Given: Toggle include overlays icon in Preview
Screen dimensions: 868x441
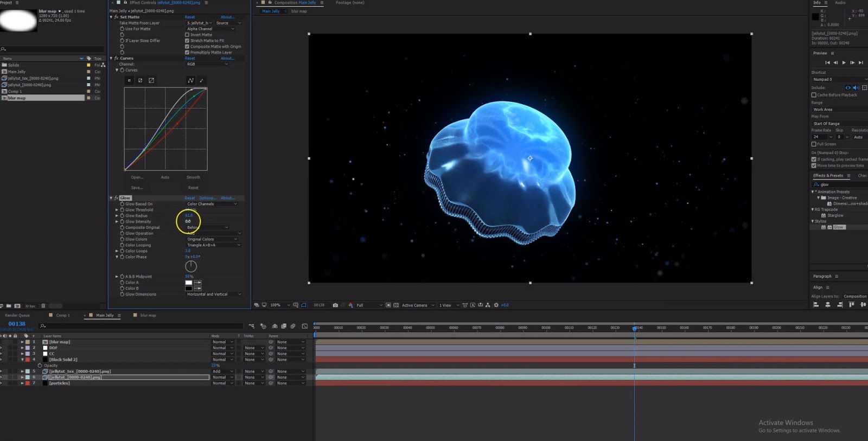Looking at the screenshot, I should coord(864,87).
